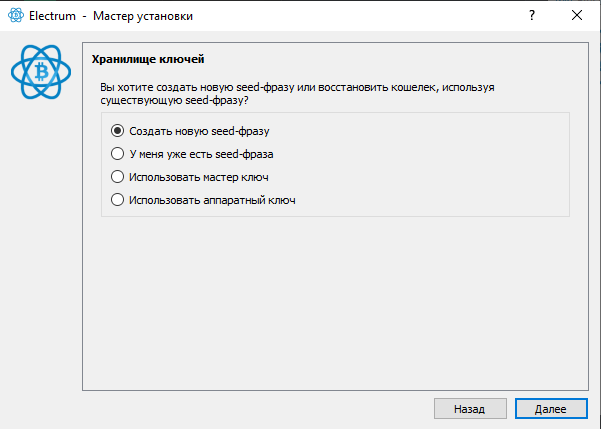Click the label text "Использовать аппаратный ключ"
Screen dimensions: 601x429
[212, 200]
